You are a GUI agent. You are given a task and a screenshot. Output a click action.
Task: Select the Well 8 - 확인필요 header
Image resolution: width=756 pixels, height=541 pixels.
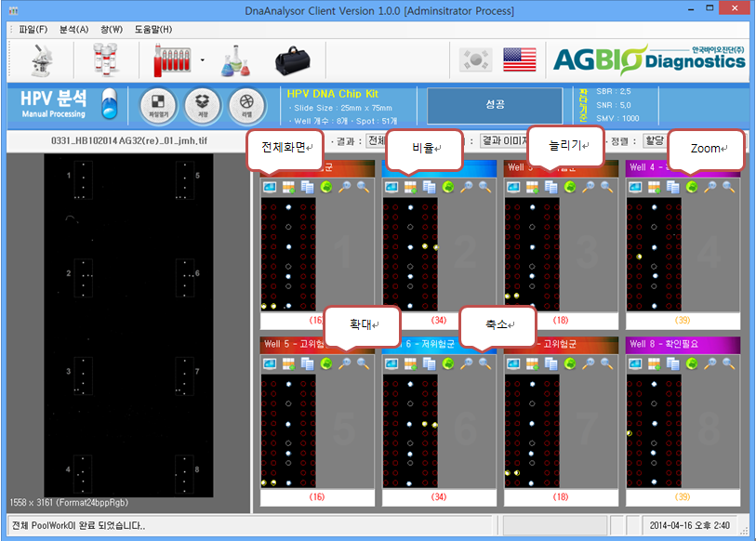pyautogui.click(x=683, y=344)
